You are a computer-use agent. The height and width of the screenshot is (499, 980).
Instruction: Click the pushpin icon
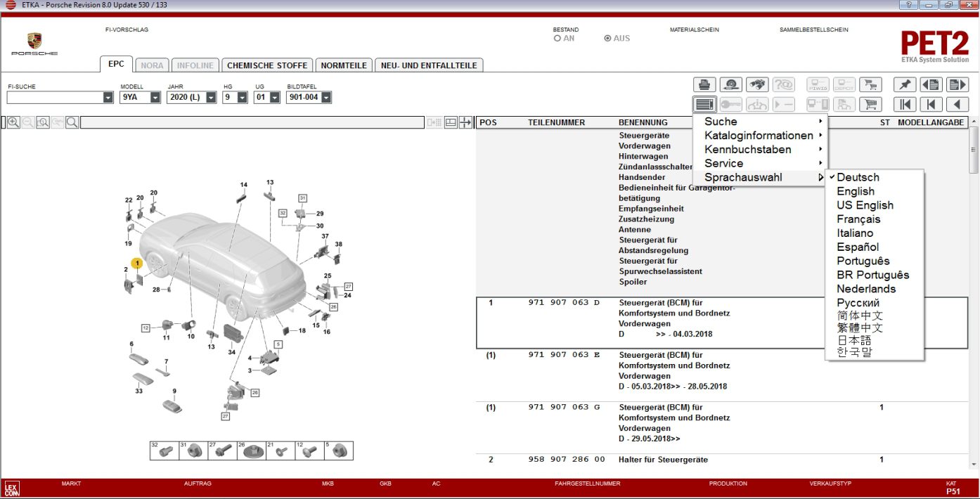pos(905,85)
